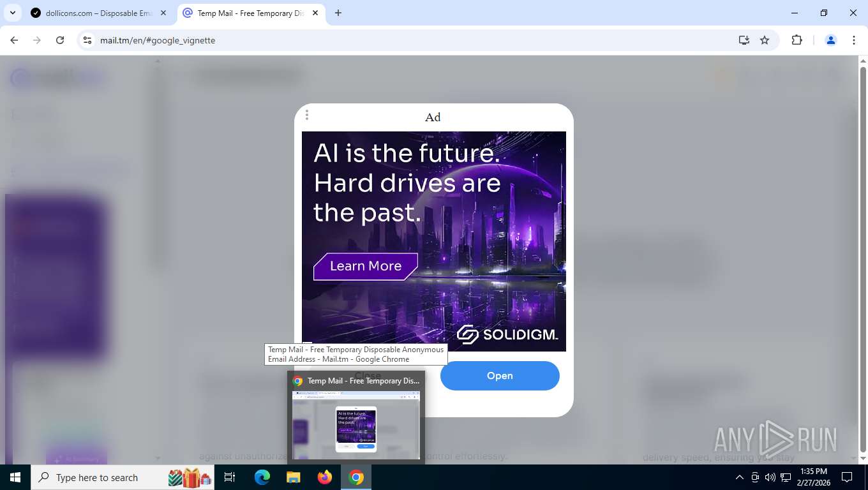
Task: Select the Temp Mail tab
Action: pyautogui.click(x=250, y=13)
